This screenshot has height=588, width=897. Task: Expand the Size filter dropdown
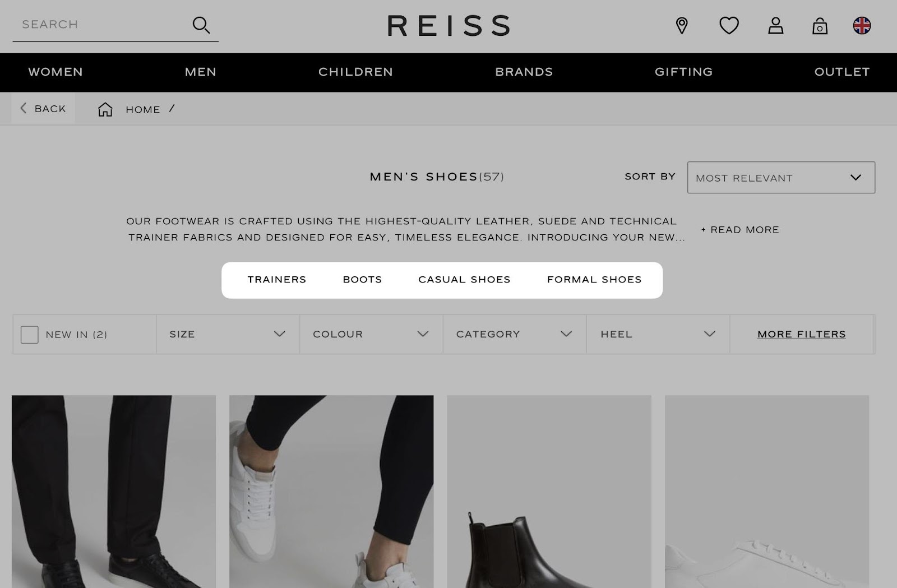228,334
